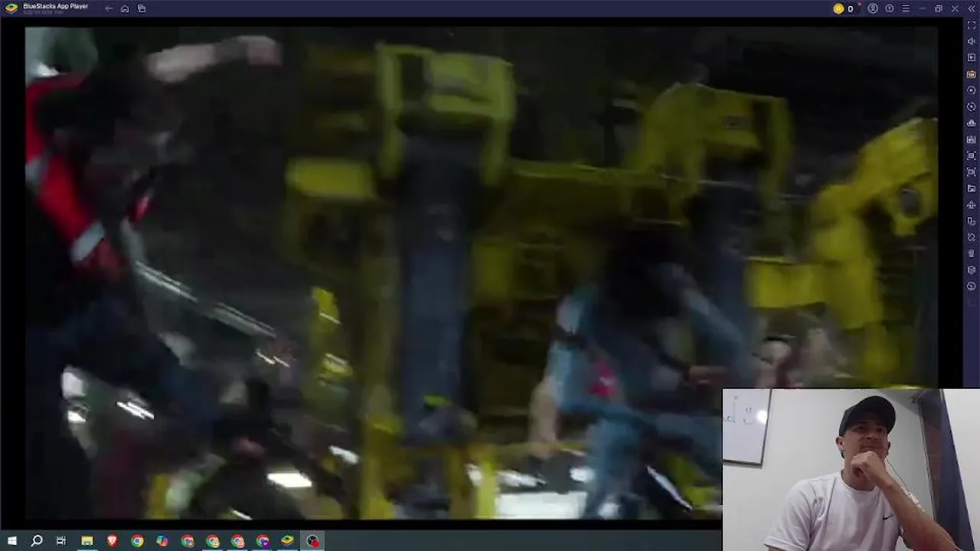Open Task View on the taskbar
Viewport: 980px width, 551px height.
point(61,541)
